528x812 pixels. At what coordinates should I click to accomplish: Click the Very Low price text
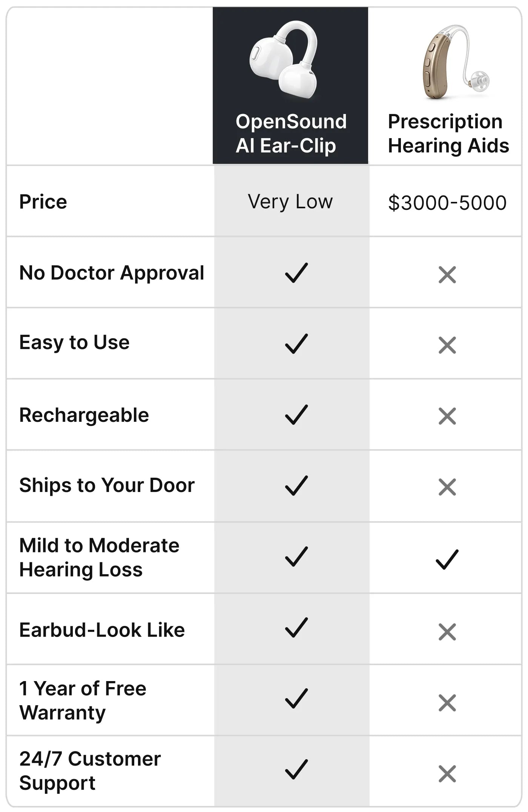[290, 202]
